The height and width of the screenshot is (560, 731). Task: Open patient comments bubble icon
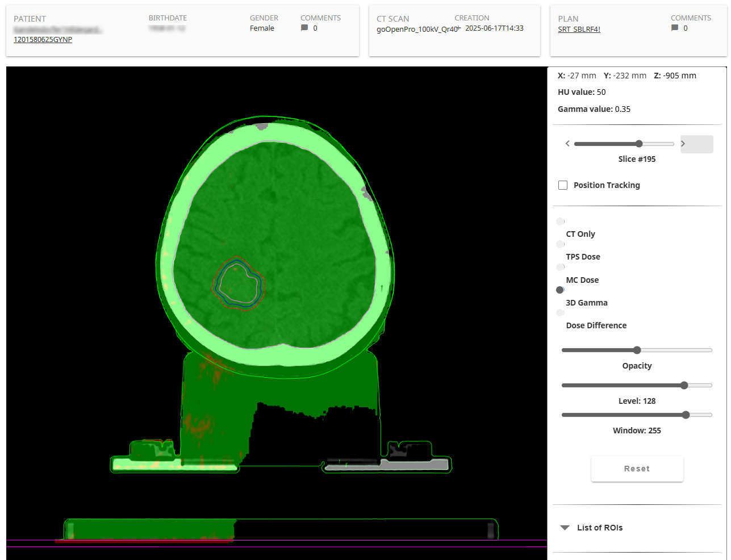(304, 28)
